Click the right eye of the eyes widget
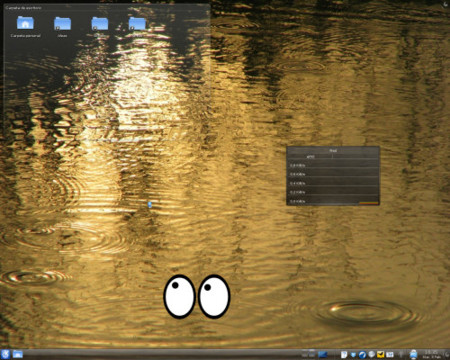 pos(214,296)
